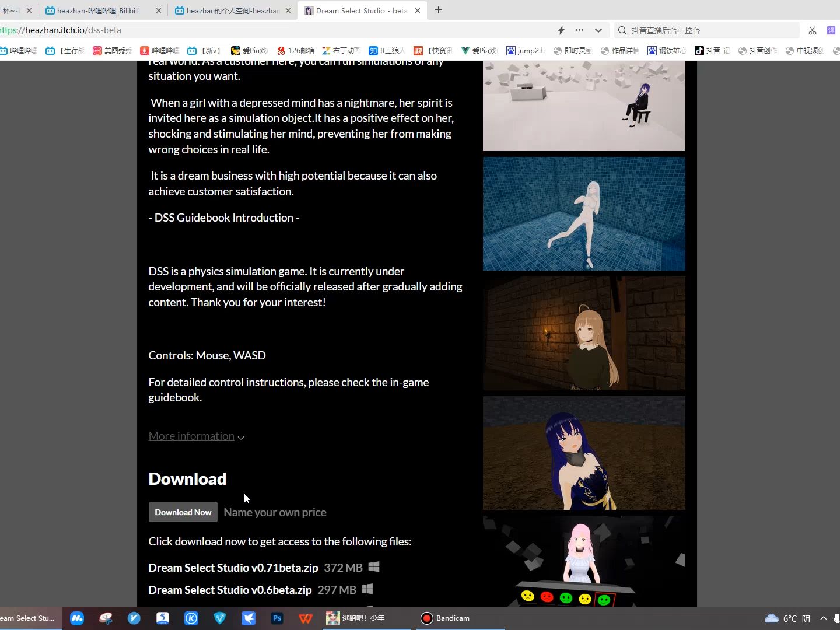Open the jump2.b bookmark

(526, 51)
